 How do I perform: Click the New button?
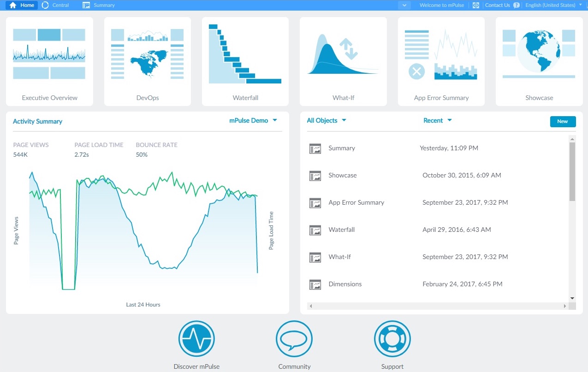point(562,121)
